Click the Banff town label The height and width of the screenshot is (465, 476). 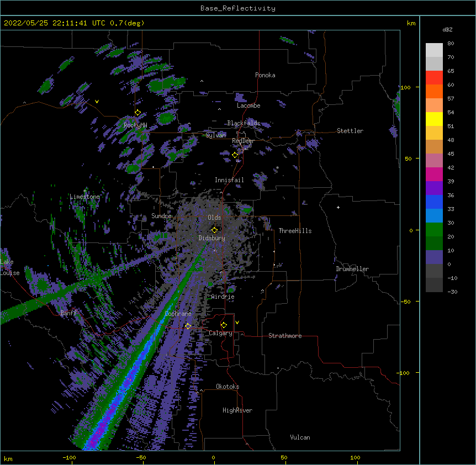point(68,313)
